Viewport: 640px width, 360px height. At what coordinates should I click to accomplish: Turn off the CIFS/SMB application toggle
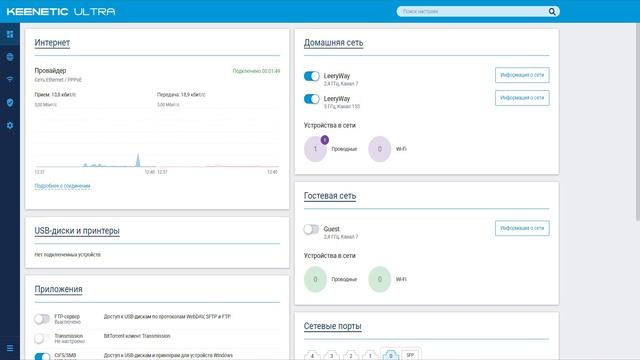[x=42, y=356]
